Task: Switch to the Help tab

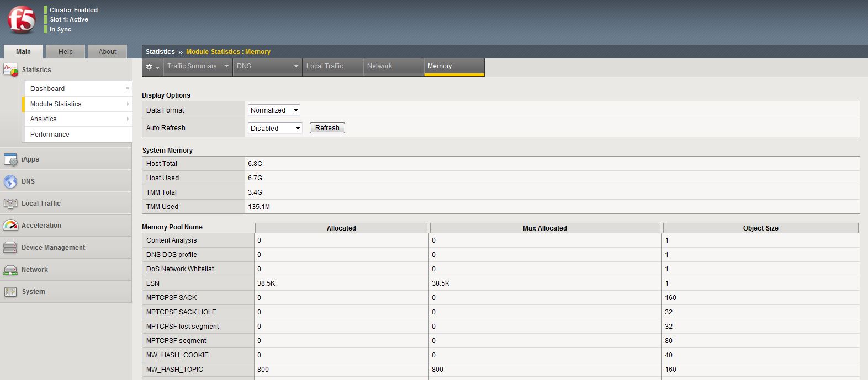Action: click(66, 52)
